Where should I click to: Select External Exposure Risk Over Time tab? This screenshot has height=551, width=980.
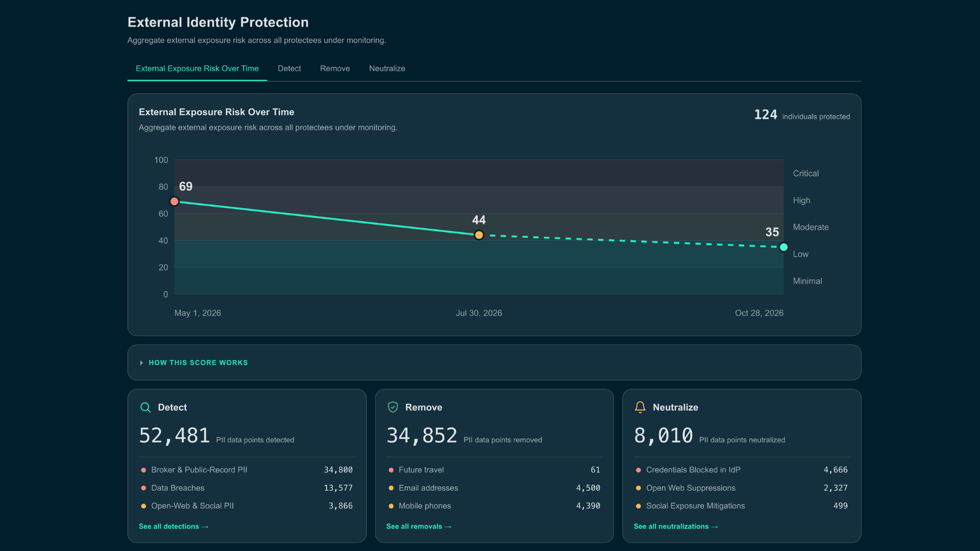click(x=197, y=68)
